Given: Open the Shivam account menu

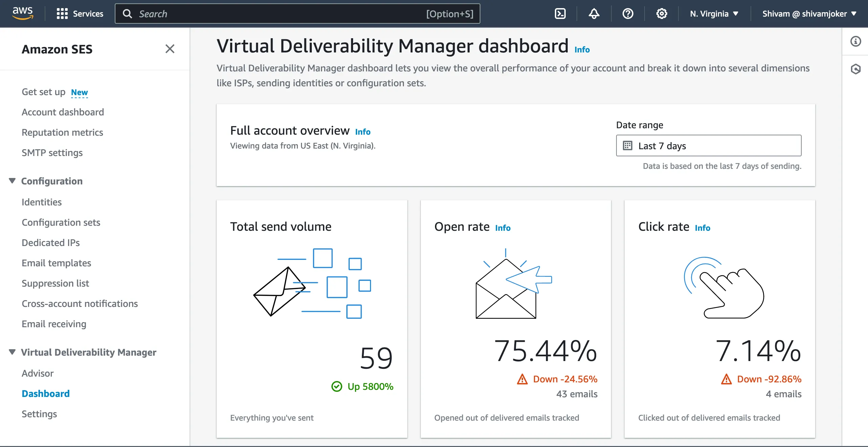Looking at the screenshot, I should click(x=809, y=14).
